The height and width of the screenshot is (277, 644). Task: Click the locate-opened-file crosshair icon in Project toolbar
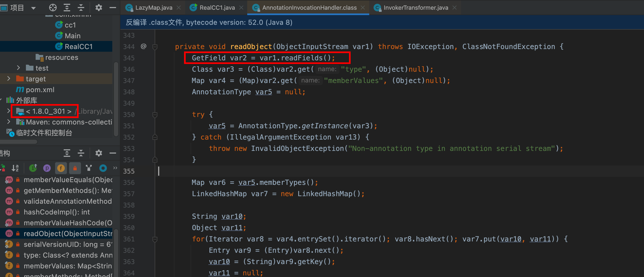(x=53, y=8)
